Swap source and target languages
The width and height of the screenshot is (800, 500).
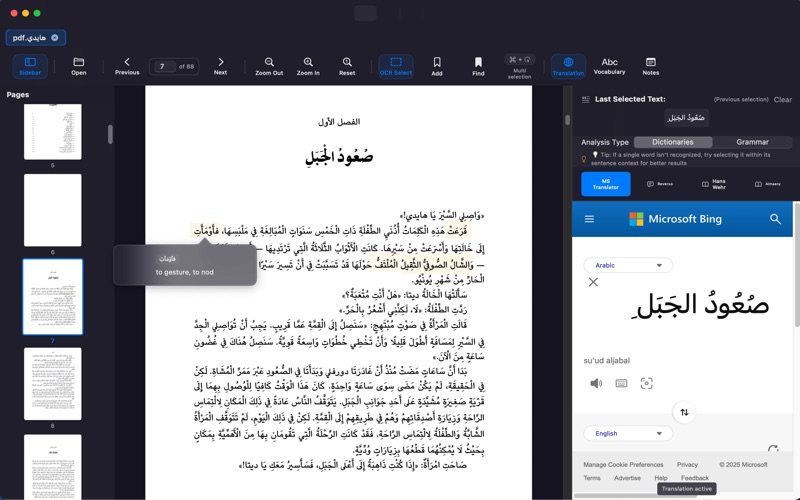coord(684,412)
